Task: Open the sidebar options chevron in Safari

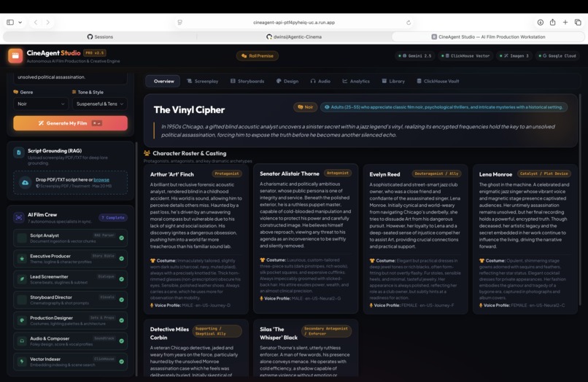Action: [x=20, y=22]
